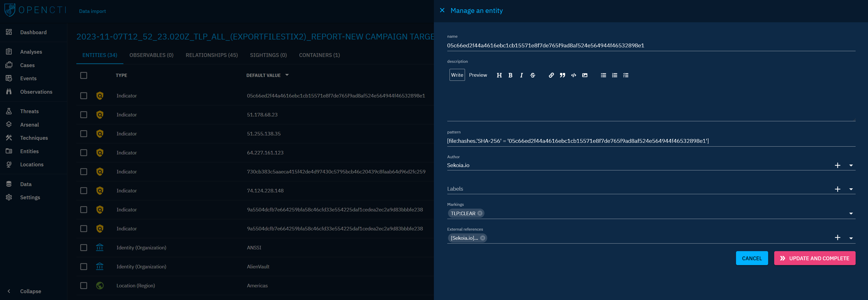The width and height of the screenshot is (868, 300).
Task: Select the ANSSI organization row checkbox
Action: tap(84, 248)
